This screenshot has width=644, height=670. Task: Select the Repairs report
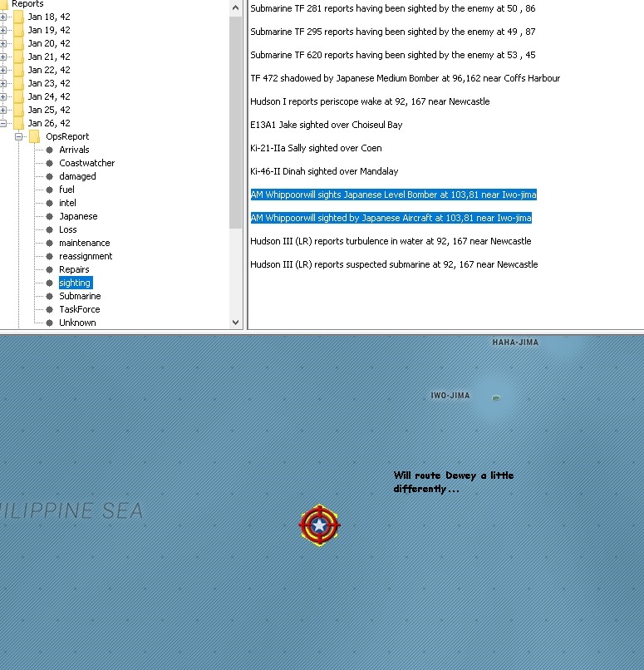coord(74,269)
